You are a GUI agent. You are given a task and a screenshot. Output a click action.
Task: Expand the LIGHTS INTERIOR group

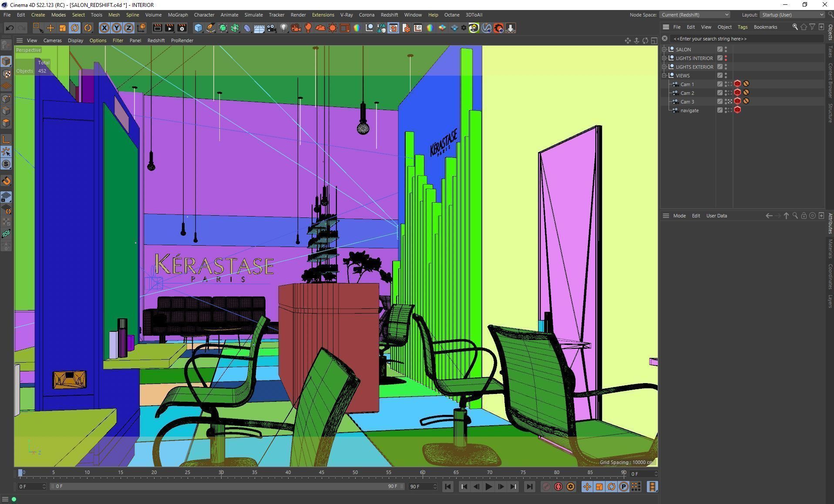pyautogui.click(x=665, y=58)
